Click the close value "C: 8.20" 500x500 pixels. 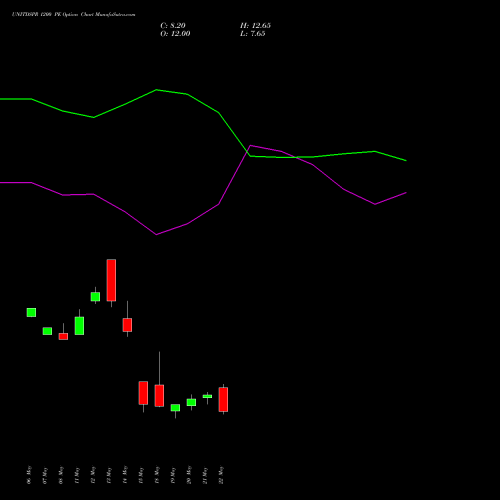(173, 26)
